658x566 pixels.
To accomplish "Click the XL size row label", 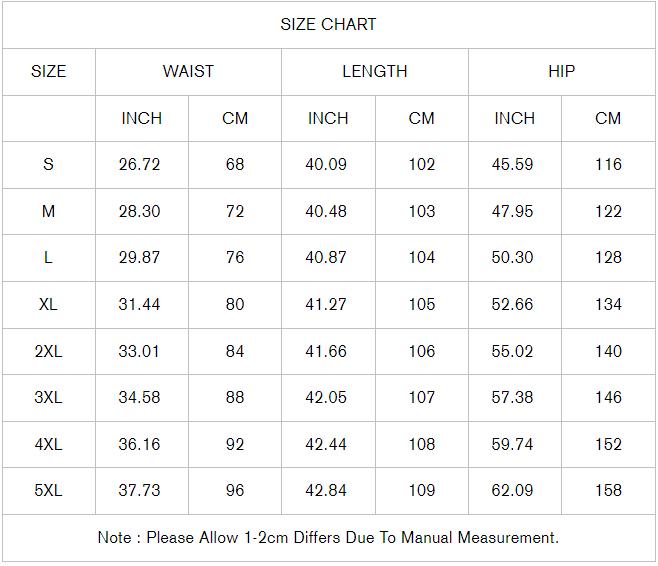I will pyautogui.click(x=48, y=304).
